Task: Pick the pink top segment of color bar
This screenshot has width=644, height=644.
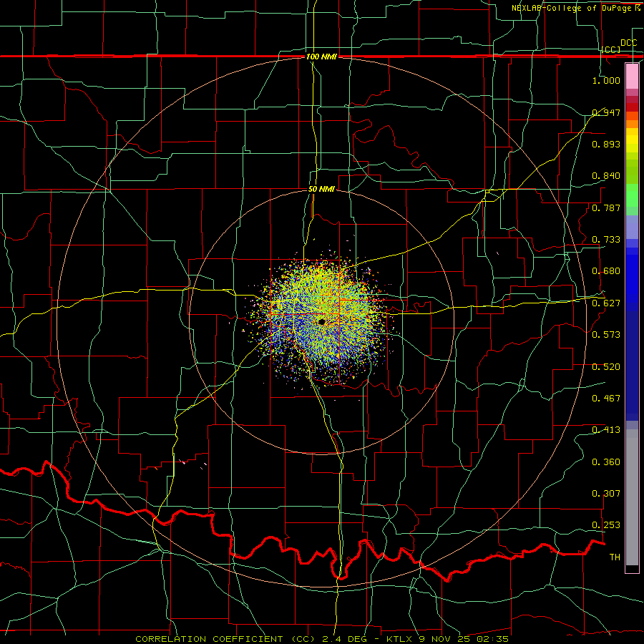Action: click(x=632, y=76)
